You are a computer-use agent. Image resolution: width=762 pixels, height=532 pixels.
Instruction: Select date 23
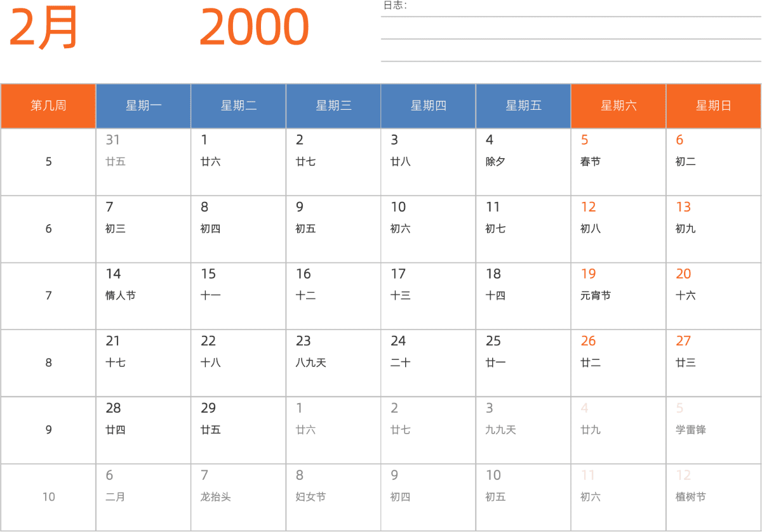pyautogui.click(x=304, y=342)
